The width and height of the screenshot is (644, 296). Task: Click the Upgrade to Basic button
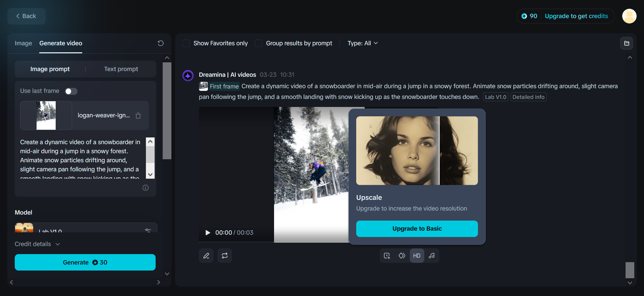click(x=417, y=229)
